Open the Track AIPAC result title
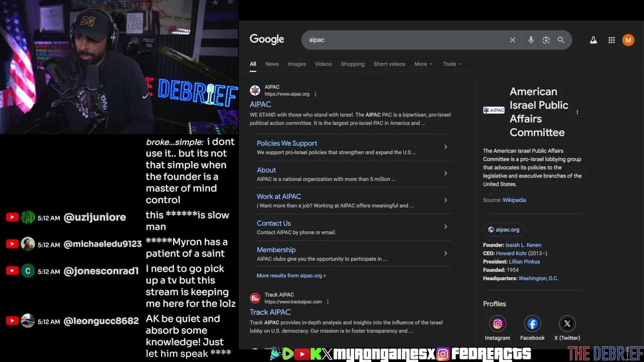This screenshot has width=644, height=362. pos(270,312)
